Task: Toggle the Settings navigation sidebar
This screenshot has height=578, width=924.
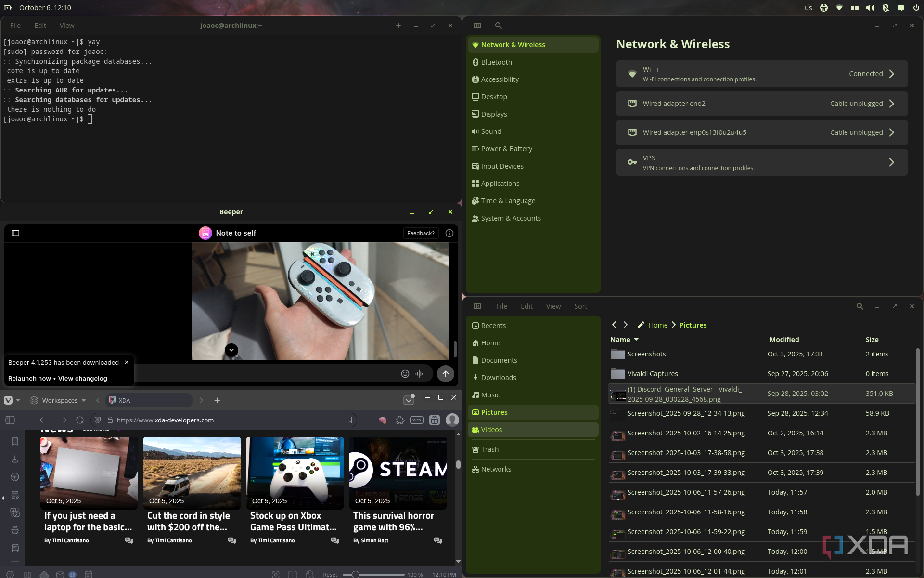Action: 477,26
